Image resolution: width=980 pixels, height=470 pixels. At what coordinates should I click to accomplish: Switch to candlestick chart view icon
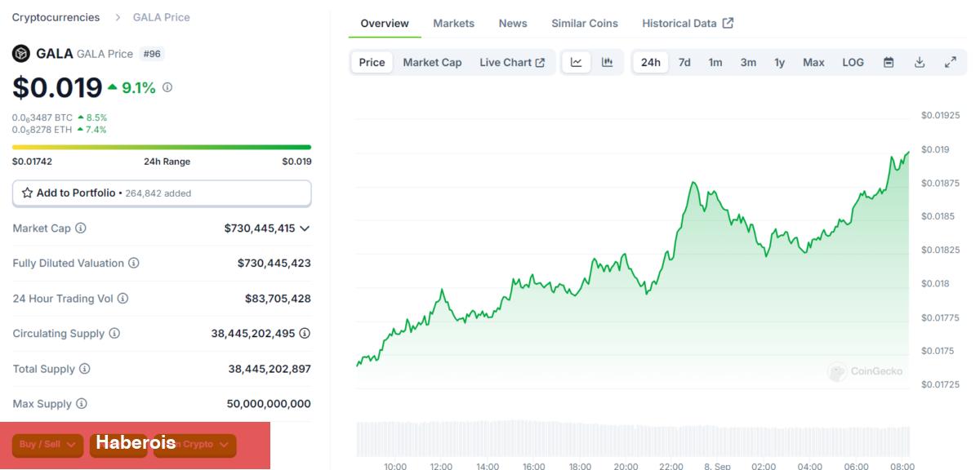point(607,63)
